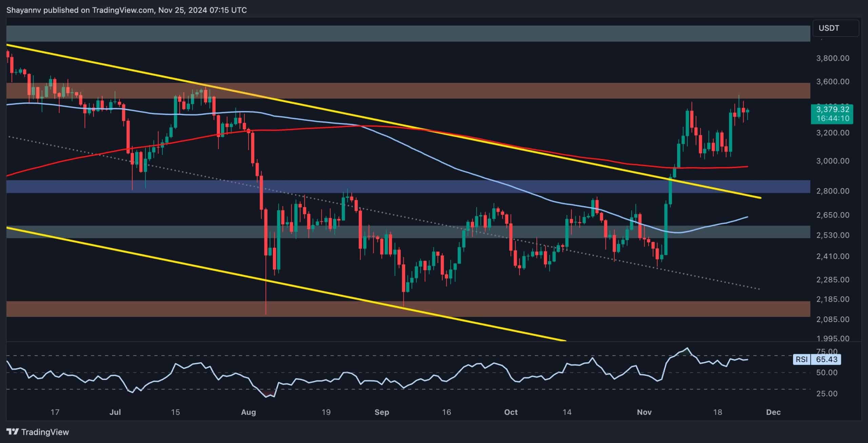This screenshot has width=868, height=443.
Task: Click the 3,000.00 price axis label
Action: [x=832, y=161]
